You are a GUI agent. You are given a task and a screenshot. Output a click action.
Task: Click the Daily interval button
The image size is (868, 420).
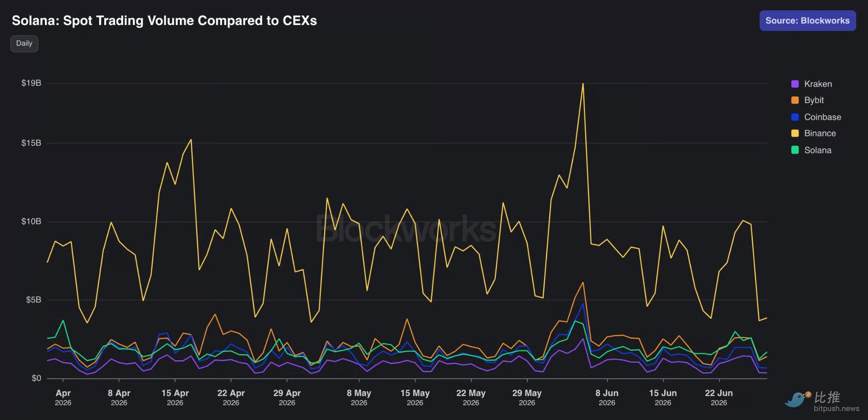pos(24,43)
